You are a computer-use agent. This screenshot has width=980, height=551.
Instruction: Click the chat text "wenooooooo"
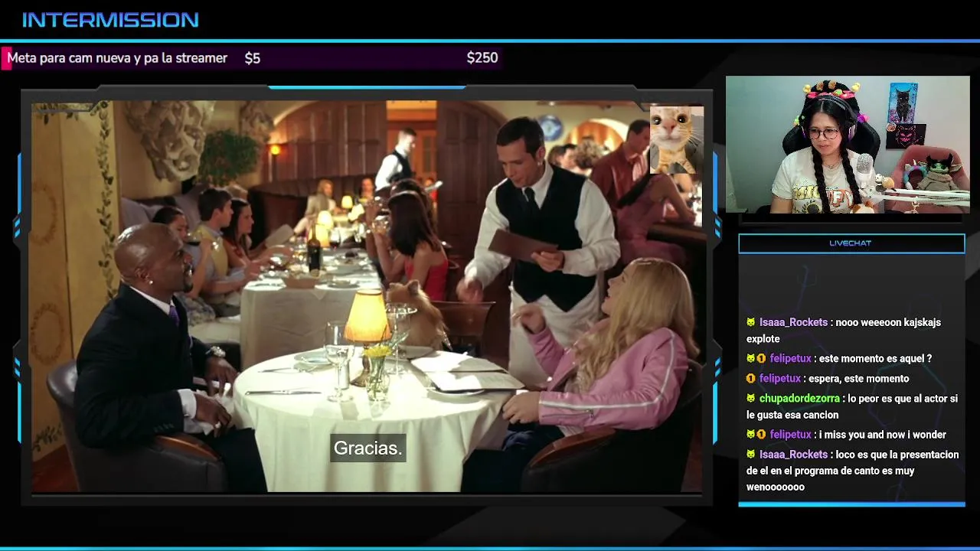click(x=776, y=487)
